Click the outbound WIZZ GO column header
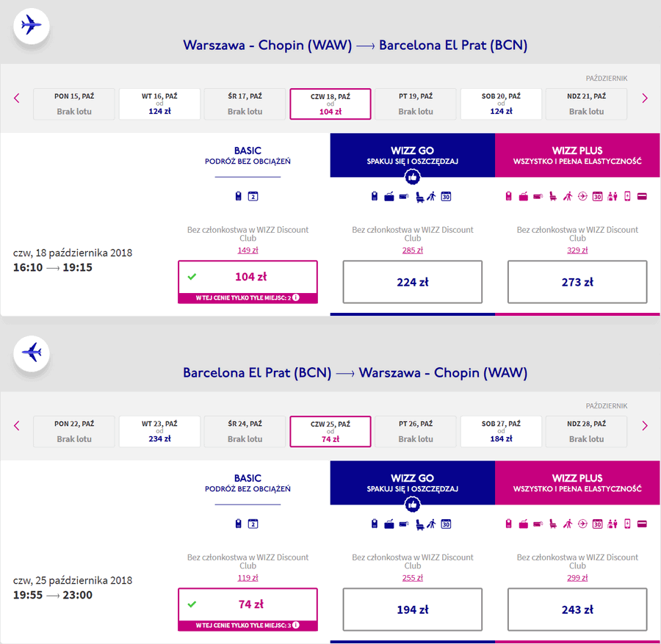The height and width of the screenshot is (644, 661). tap(412, 155)
